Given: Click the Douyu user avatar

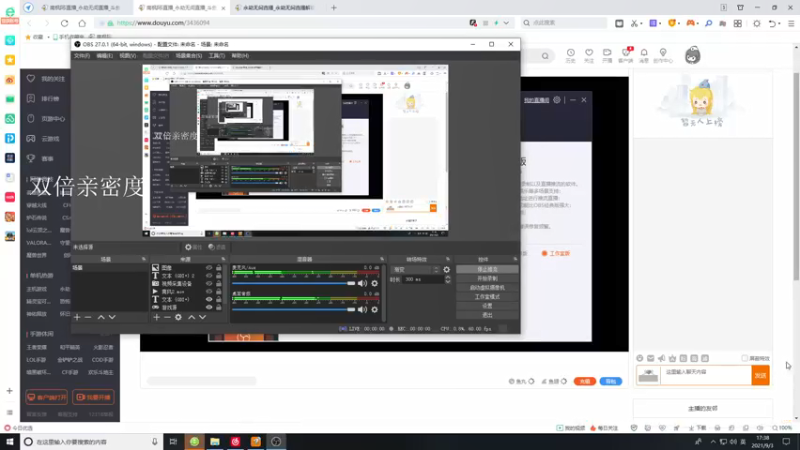Looking at the screenshot, I should [x=692, y=55].
